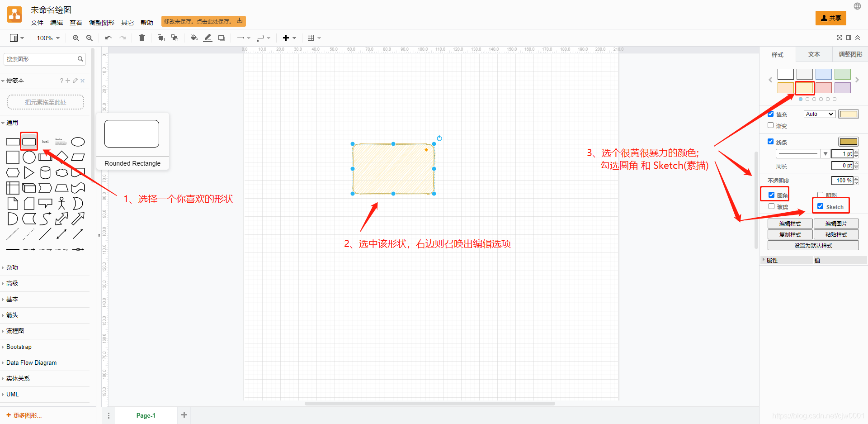Switch to the 调整图形 tab in right panel

(850, 54)
